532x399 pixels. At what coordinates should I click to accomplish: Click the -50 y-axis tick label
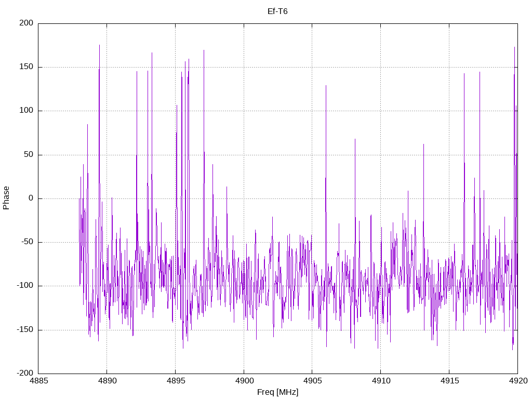(27, 242)
